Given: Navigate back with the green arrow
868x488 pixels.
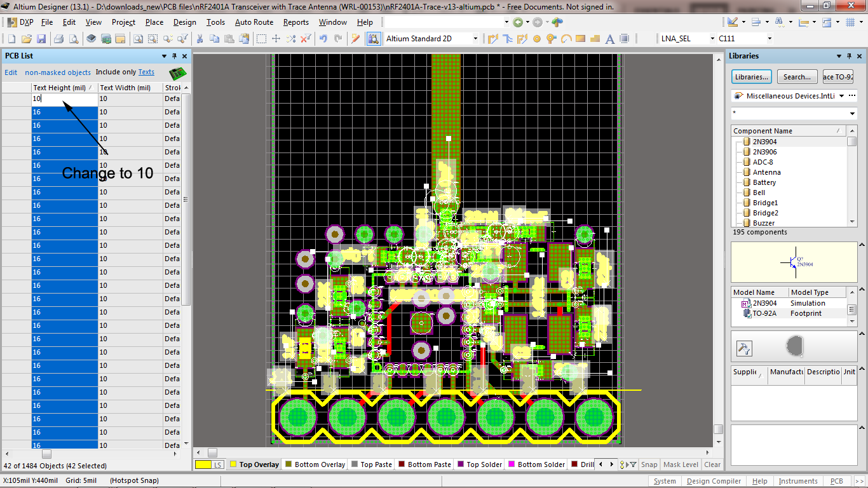Looking at the screenshot, I should [x=518, y=22].
